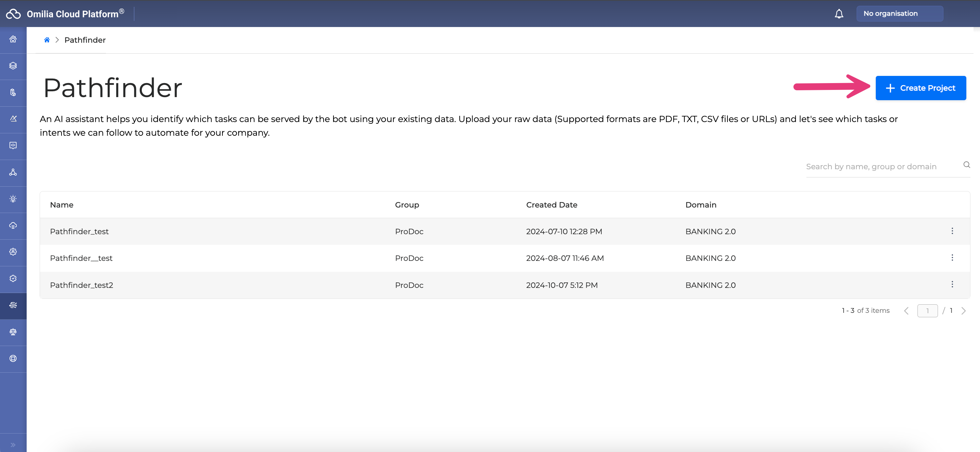980x452 pixels.
Task: Open the actions menu for the 2024-07-10 project
Action: [952, 231]
